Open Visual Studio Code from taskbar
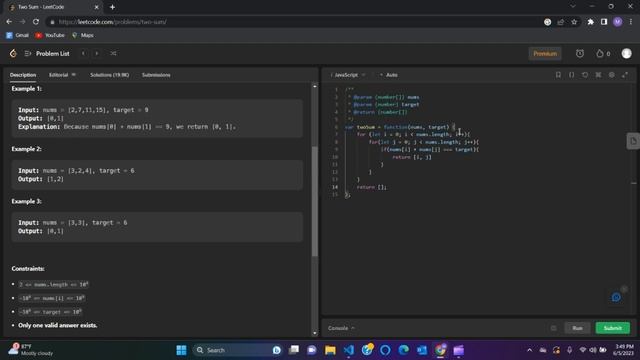This screenshot has width=640, height=360. click(349, 350)
